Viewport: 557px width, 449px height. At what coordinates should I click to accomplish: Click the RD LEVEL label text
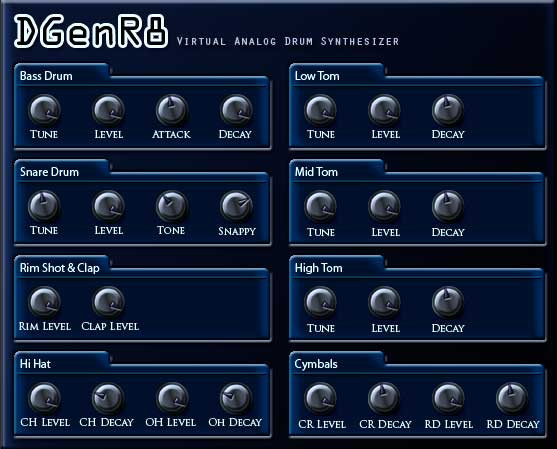[x=449, y=424]
